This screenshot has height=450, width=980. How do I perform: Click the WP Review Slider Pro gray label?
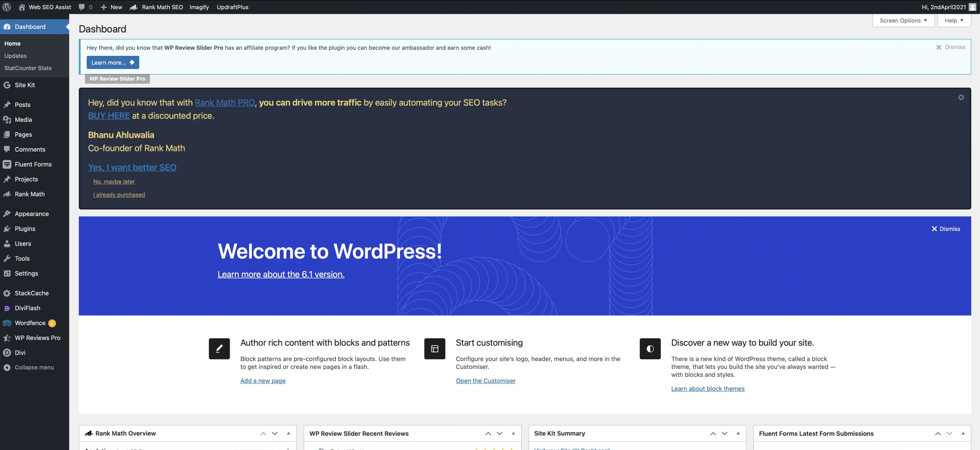[117, 79]
